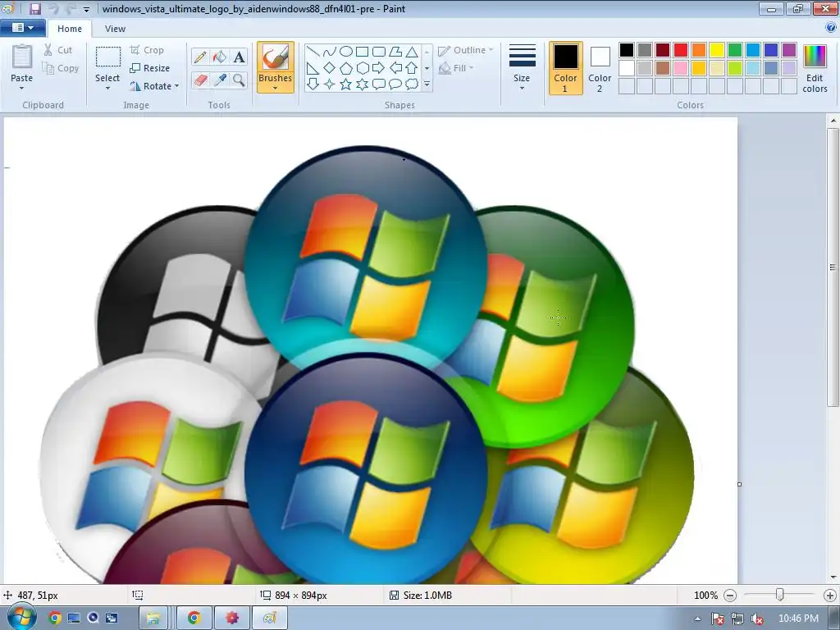
Task: Open Customize Quick Access Toolbar arrow
Action: point(86,9)
